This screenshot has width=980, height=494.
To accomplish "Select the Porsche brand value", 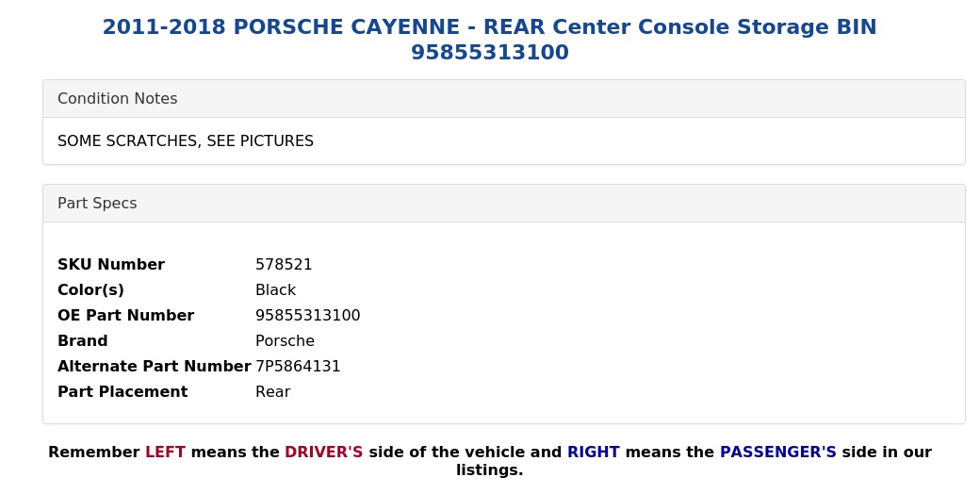I will [x=285, y=340].
